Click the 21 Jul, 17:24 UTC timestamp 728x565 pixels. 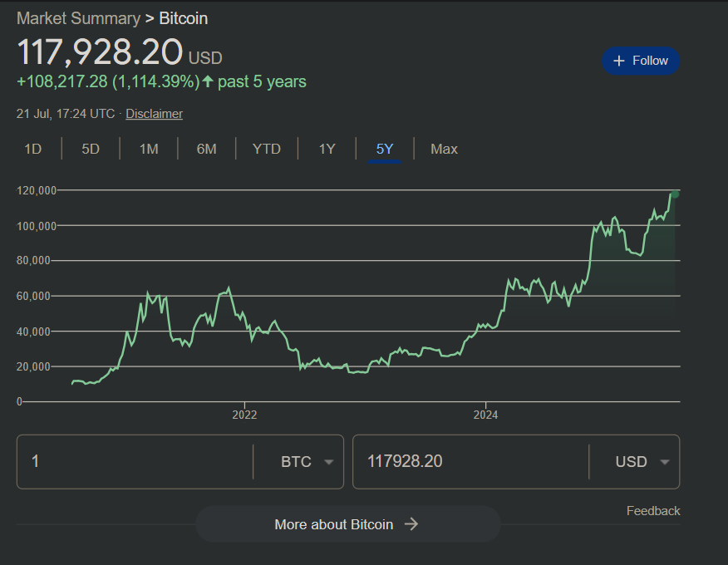pos(66,114)
